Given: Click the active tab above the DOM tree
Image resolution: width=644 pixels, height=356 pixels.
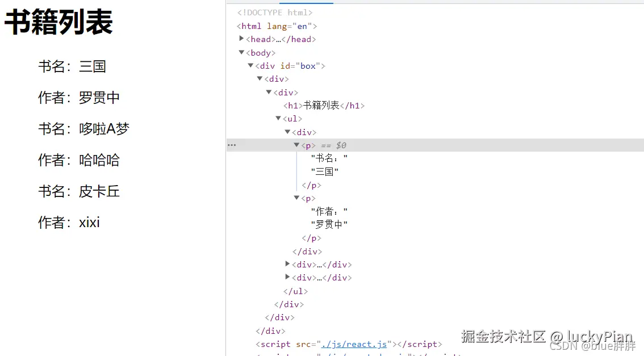Looking at the screenshot, I should point(307,2).
